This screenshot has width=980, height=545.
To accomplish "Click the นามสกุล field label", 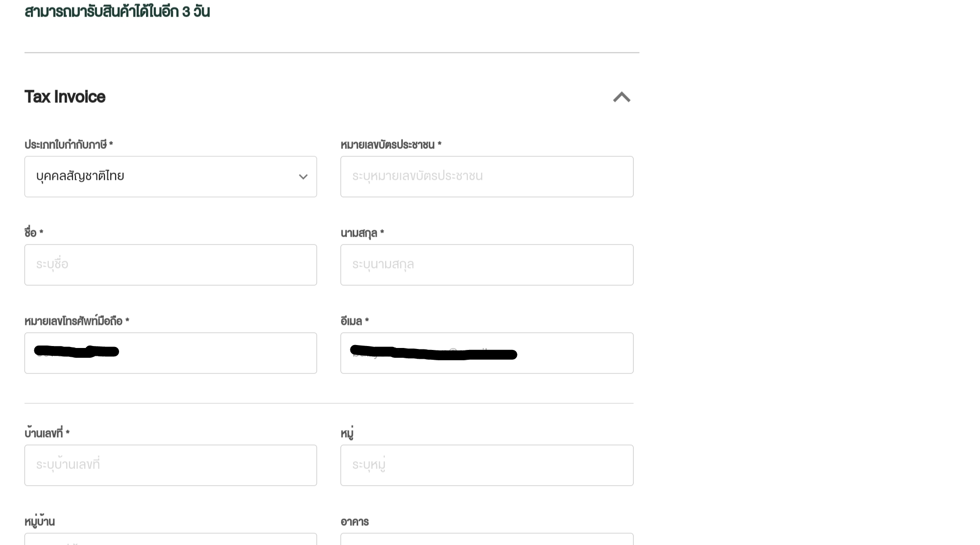I will click(359, 233).
